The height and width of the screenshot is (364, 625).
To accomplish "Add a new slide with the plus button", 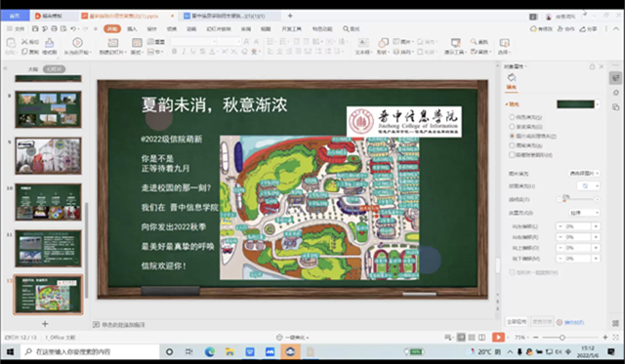I will 45,324.
